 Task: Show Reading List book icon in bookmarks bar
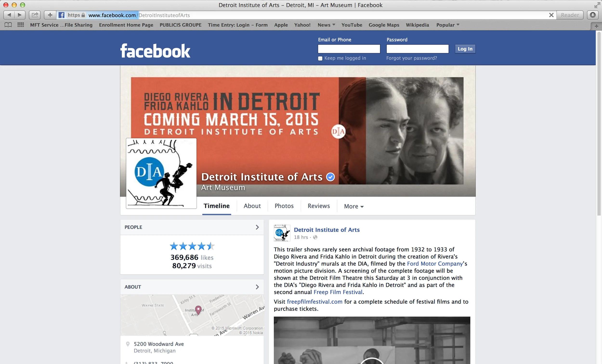coord(8,25)
